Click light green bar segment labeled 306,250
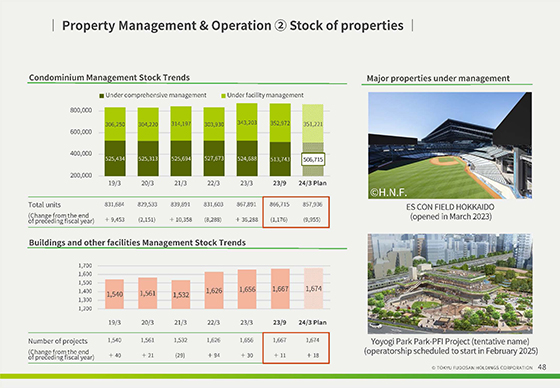Screen dimensions: 560x388 [x=115, y=124]
